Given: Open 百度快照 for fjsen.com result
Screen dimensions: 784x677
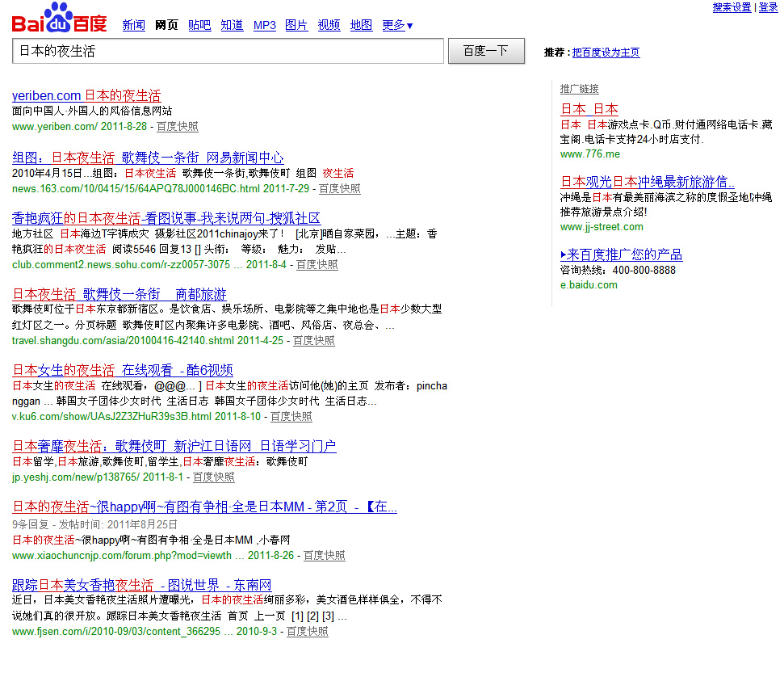Looking at the screenshot, I should (x=307, y=632).
